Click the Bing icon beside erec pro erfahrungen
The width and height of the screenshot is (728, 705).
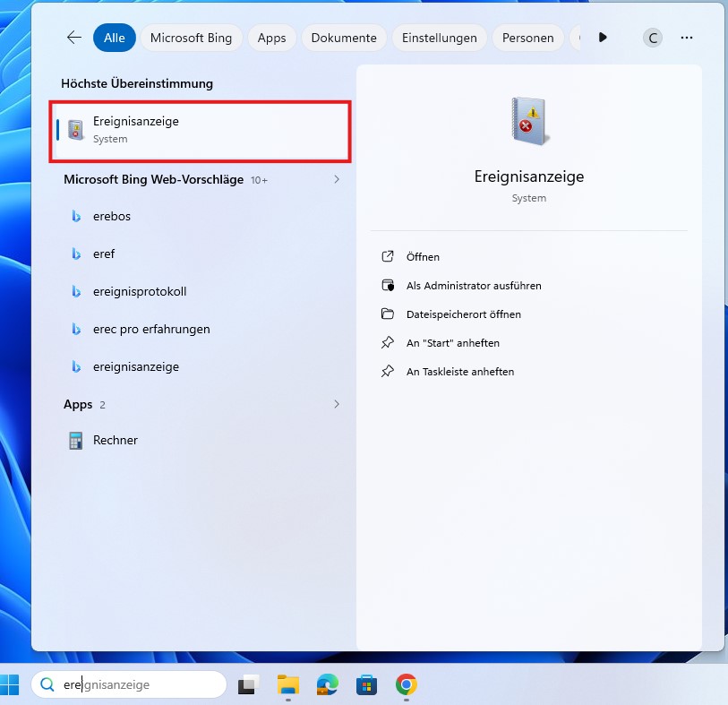(x=76, y=329)
